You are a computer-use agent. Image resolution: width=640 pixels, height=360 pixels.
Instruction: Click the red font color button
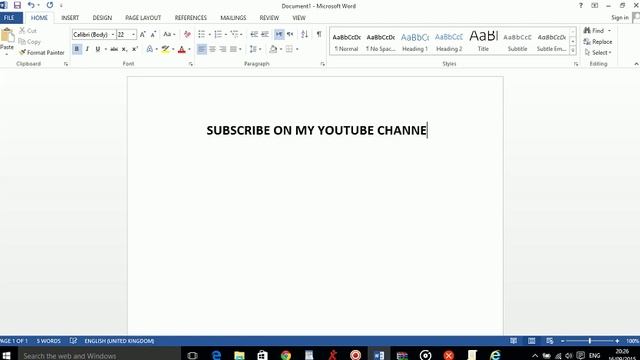point(182,49)
